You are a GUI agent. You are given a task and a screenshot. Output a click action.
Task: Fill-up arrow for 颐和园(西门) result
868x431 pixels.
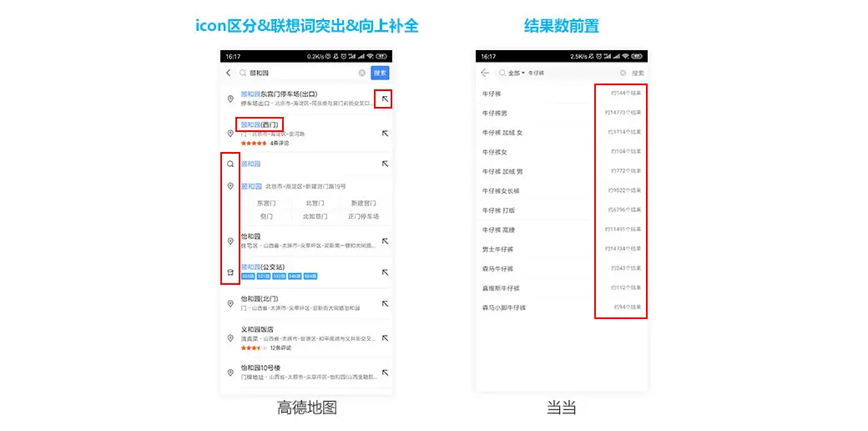click(x=386, y=134)
